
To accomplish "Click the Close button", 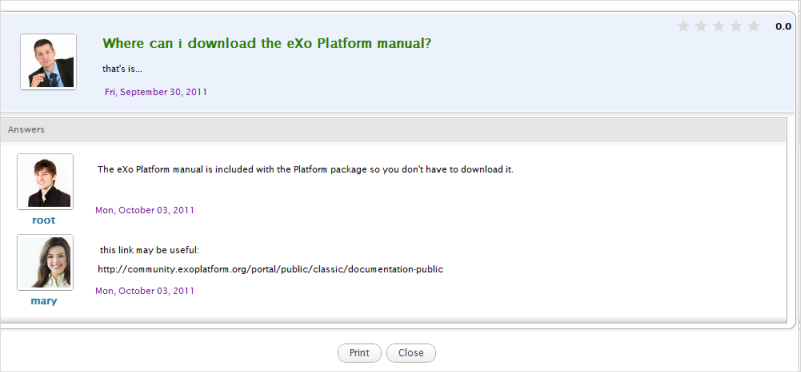I will (x=411, y=353).
